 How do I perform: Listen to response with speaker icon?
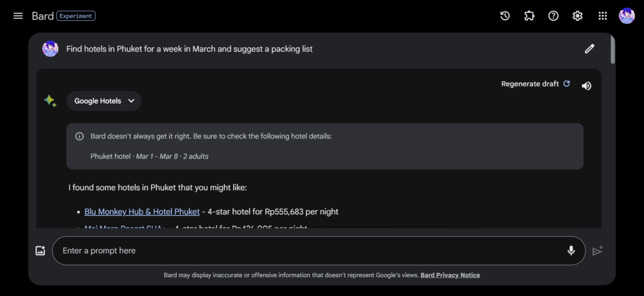(587, 85)
